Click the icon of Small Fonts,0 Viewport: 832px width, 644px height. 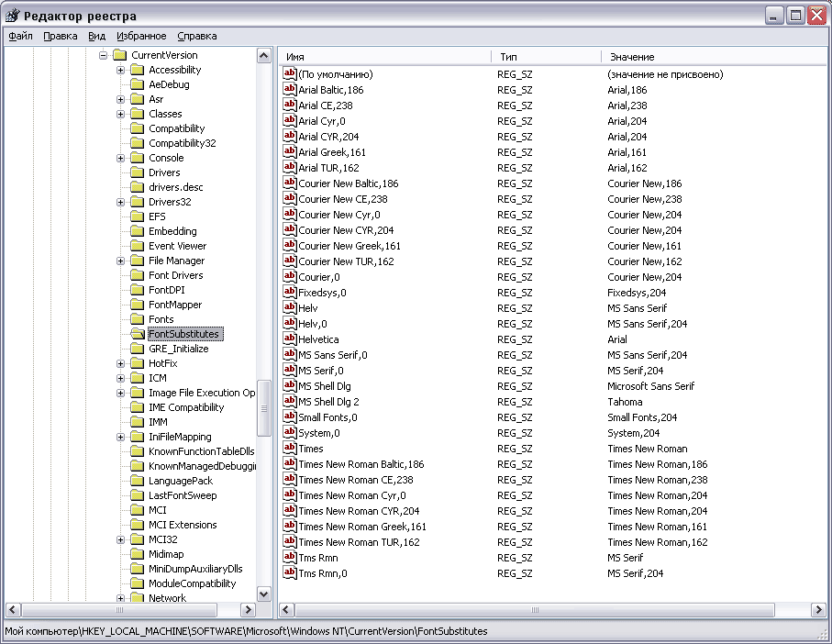289,416
